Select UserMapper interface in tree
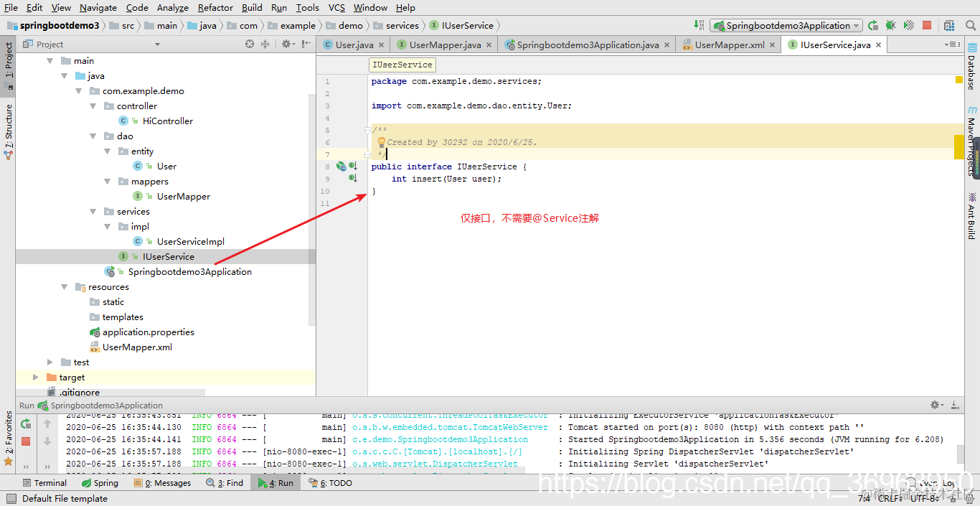Image resolution: width=980 pixels, height=506 pixels. click(x=184, y=197)
